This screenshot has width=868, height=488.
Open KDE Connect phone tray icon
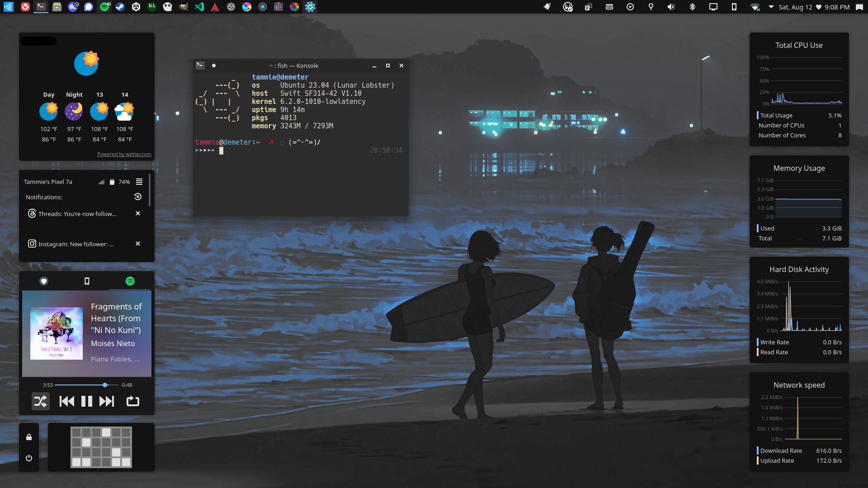click(734, 7)
